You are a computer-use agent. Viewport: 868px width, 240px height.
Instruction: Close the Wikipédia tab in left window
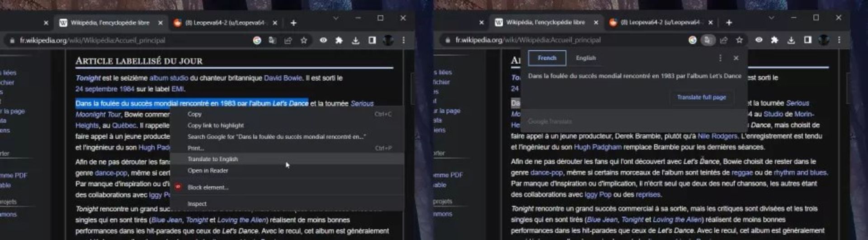[x=160, y=23]
